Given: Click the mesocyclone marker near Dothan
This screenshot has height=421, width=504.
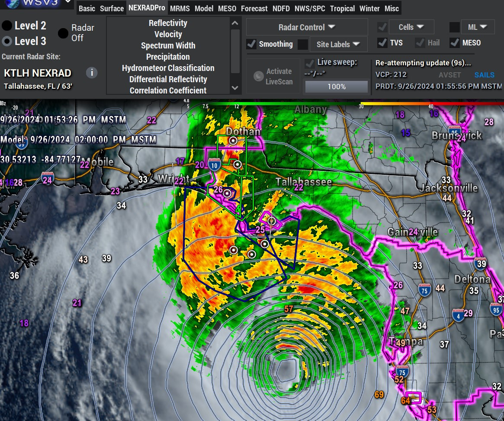Looking at the screenshot, I should click(233, 141).
